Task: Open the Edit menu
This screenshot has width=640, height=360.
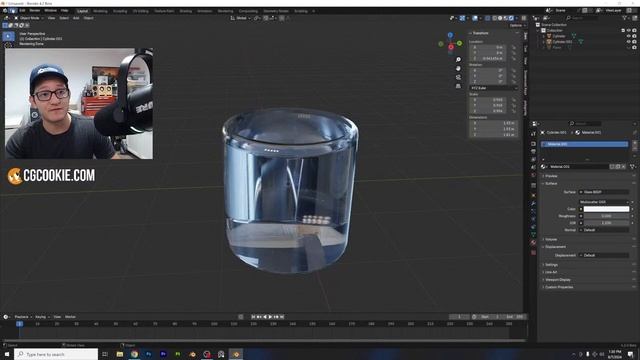Action: [22, 11]
